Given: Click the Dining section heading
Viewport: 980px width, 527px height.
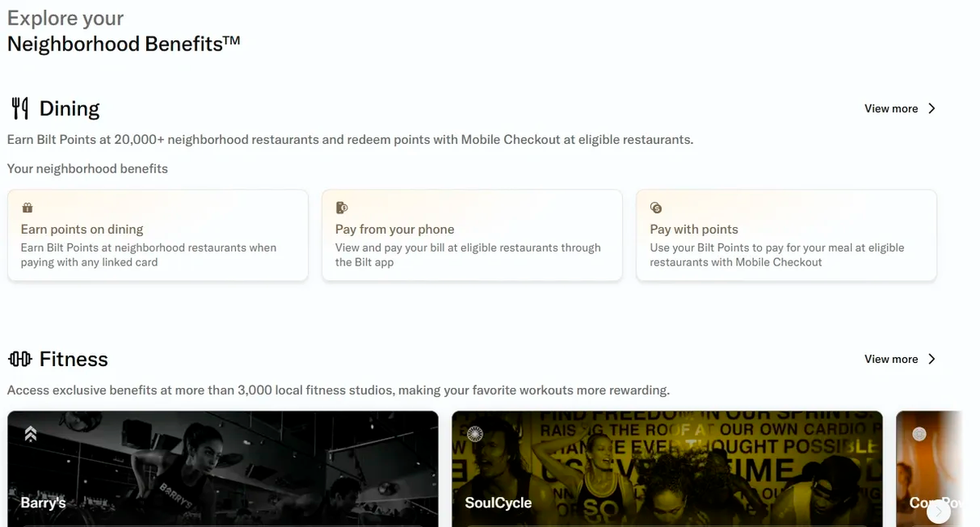Looking at the screenshot, I should pyautogui.click(x=69, y=109).
